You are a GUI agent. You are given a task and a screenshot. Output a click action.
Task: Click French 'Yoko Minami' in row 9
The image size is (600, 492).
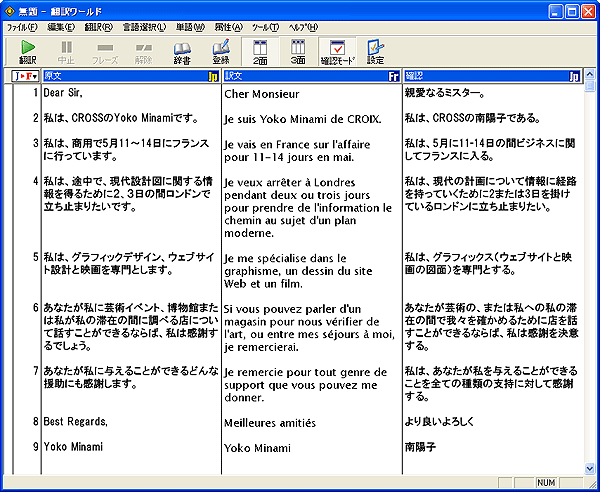(258, 448)
